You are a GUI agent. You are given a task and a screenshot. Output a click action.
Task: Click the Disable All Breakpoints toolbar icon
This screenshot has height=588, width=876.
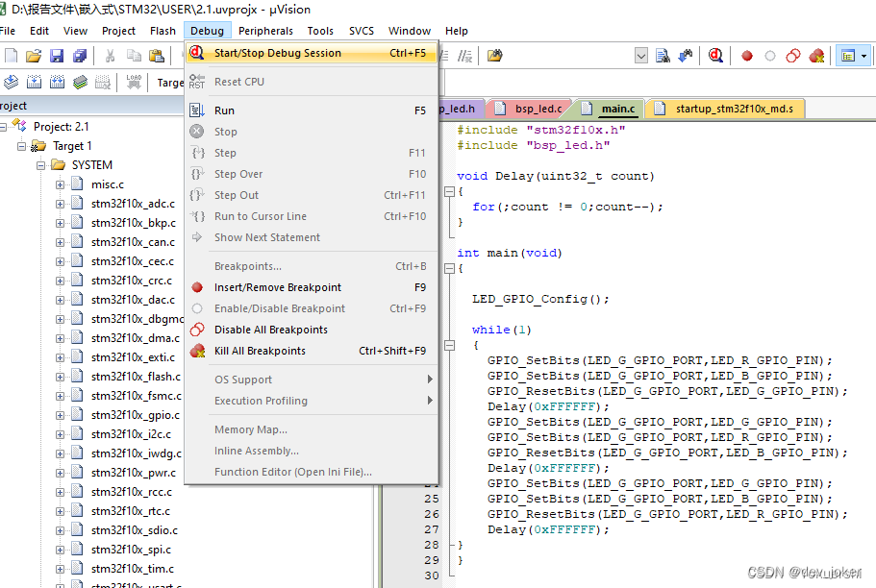click(792, 56)
